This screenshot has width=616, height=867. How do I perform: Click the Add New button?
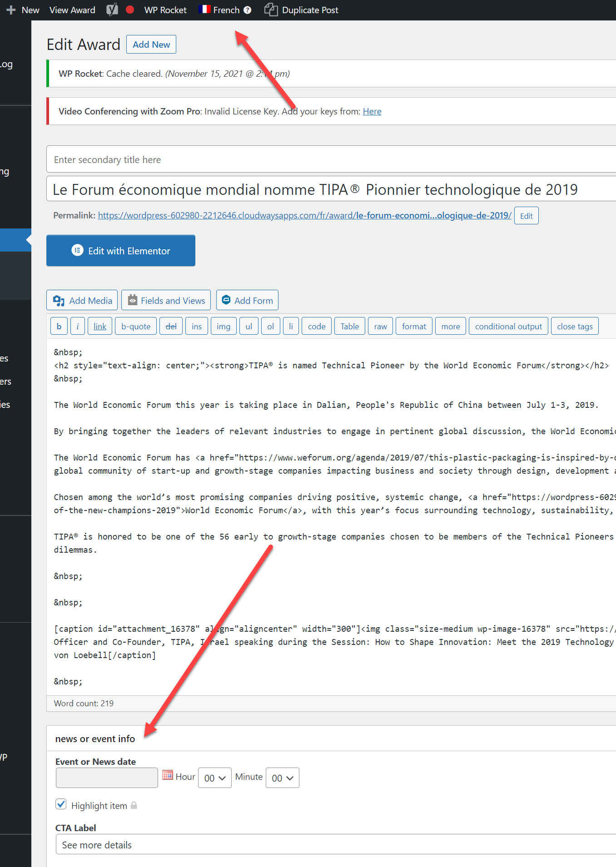151,45
